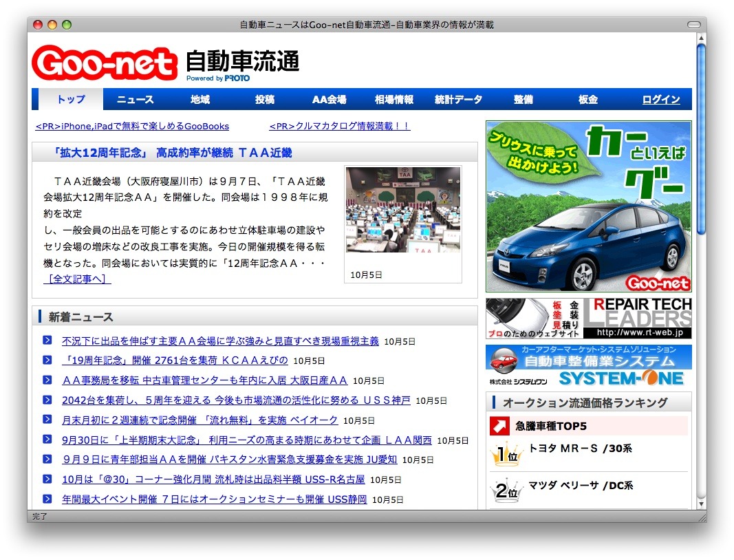Open the GooBooks PR link
The width and height of the screenshot is (734, 560).
133,126
